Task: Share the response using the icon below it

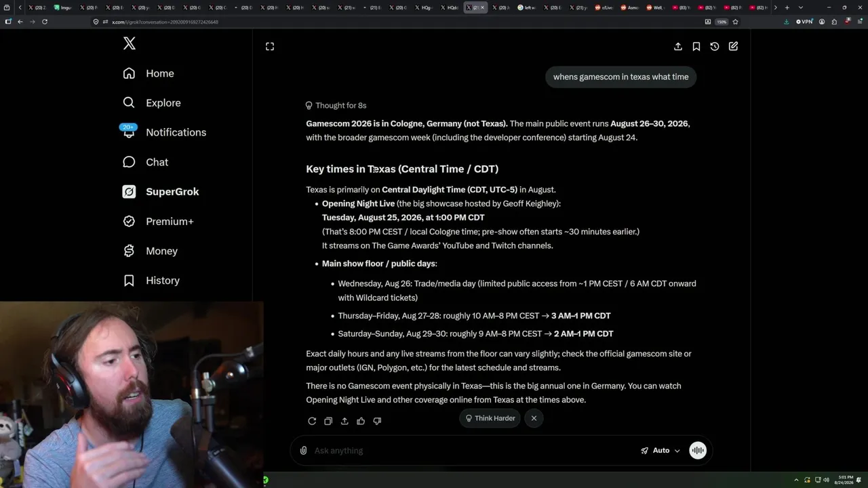Action: [x=344, y=421]
